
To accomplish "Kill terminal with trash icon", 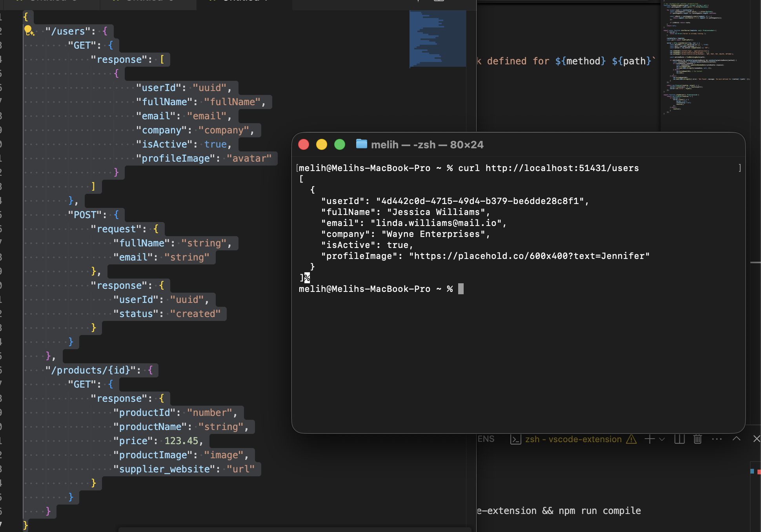I will [x=697, y=439].
